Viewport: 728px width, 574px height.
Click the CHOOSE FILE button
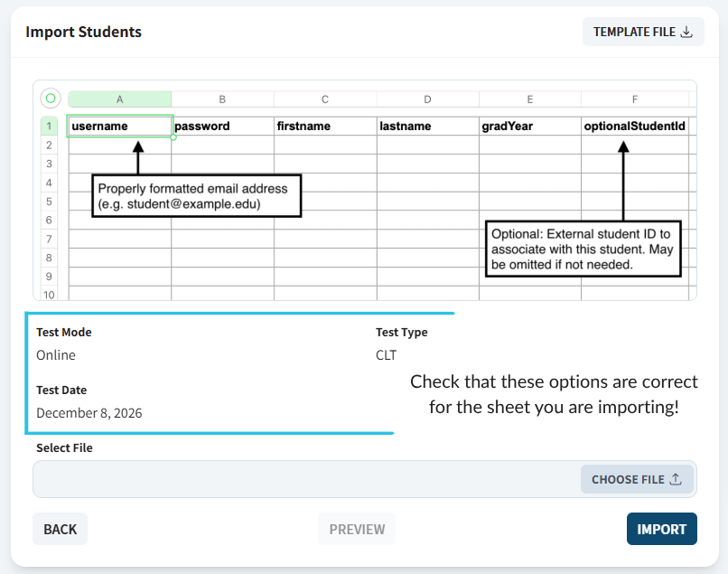(637, 479)
